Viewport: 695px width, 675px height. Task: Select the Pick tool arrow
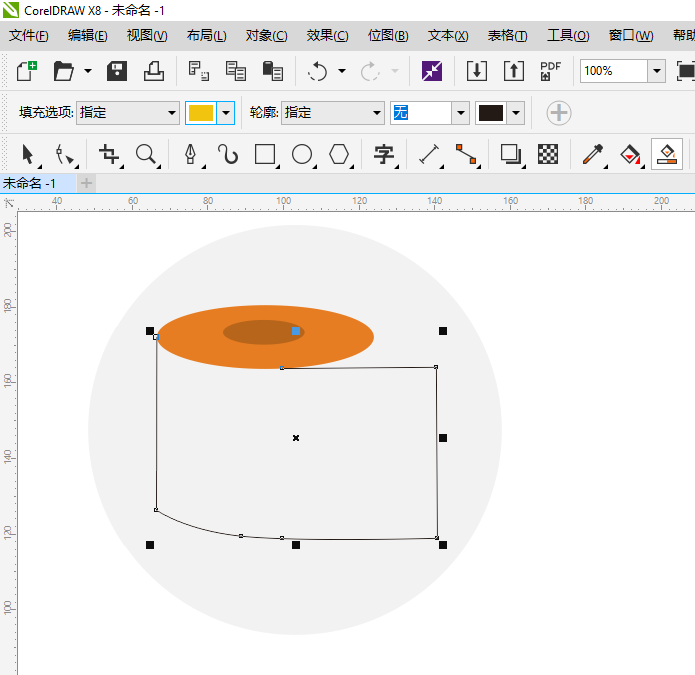point(28,154)
